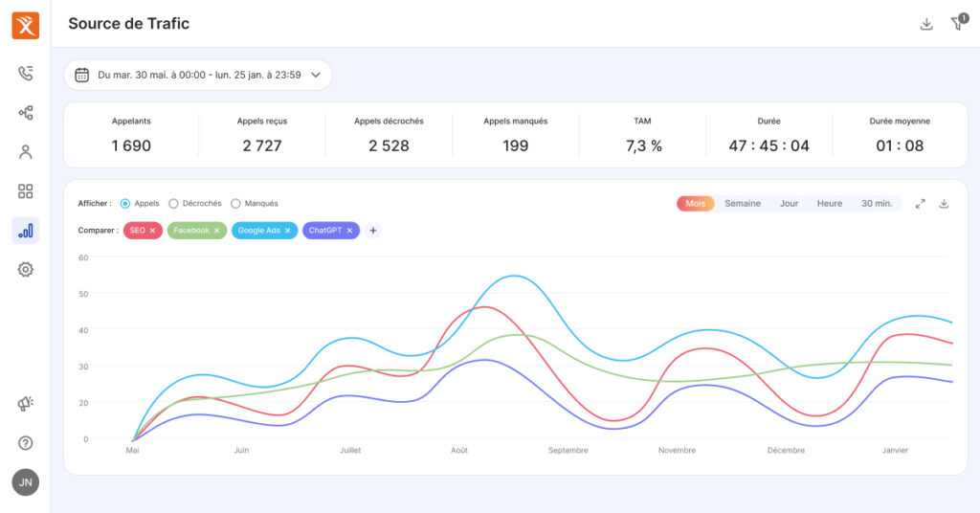Image resolution: width=980 pixels, height=513 pixels.
Task: Open the settings gear in sidebar
Action: pos(25,269)
